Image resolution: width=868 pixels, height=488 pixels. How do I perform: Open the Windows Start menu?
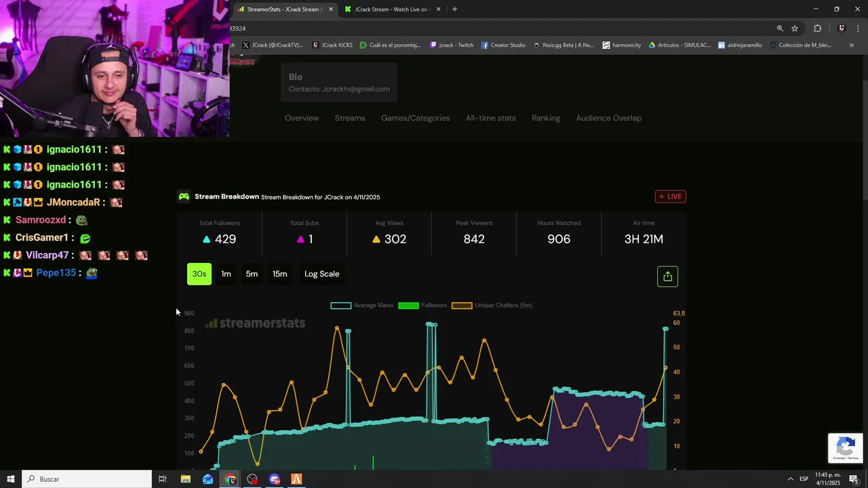(x=11, y=479)
